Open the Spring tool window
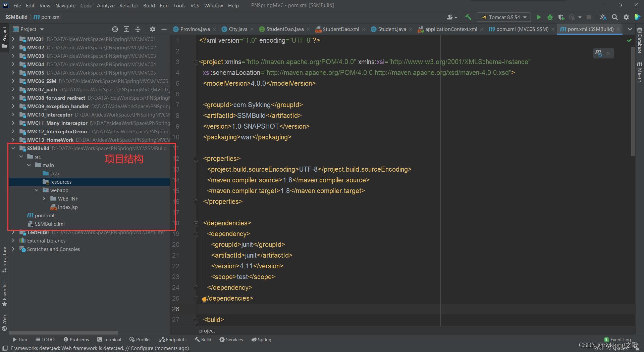The width and height of the screenshot is (644, 352). coord(261,340)
